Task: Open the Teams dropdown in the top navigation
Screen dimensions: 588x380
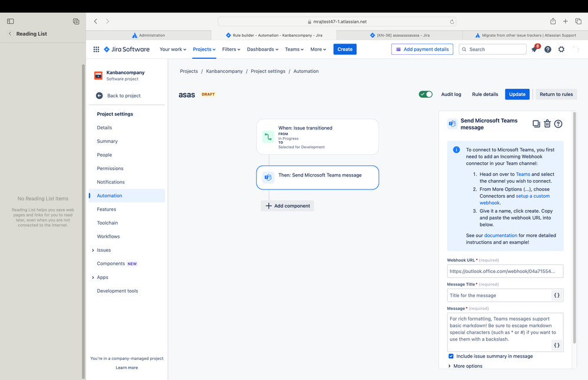Action: point(294,49)
